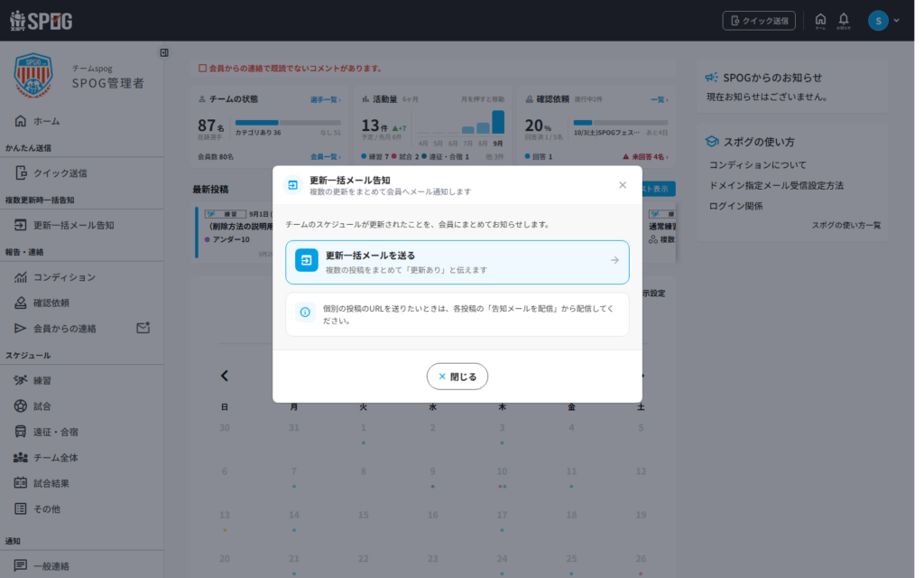Click the その他 list icon
The height and width of the screenshot is (578, 924).
coord(21,508)
